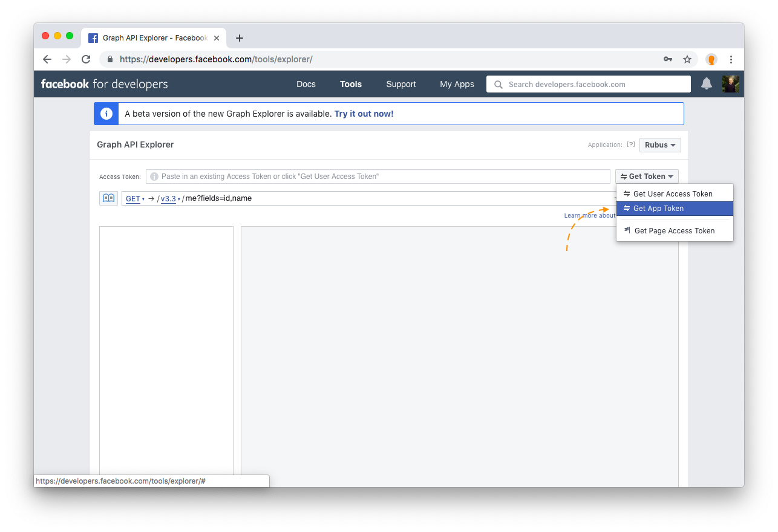Screen dimensions: 778x532
Task: Toggle the Get Token dropdown
Action: pyautogui.click(x=647, y=177)
